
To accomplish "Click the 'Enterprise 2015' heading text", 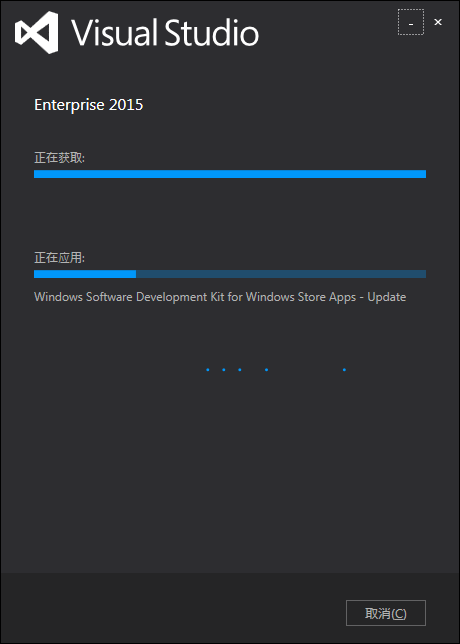I will [89, 105].
